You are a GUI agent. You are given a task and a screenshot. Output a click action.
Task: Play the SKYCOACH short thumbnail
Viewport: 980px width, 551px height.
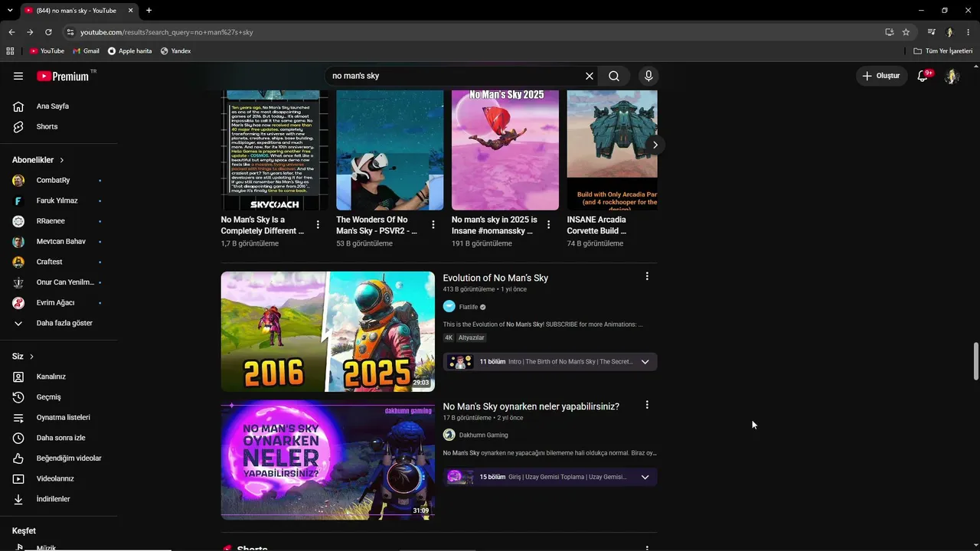[275, 150]
